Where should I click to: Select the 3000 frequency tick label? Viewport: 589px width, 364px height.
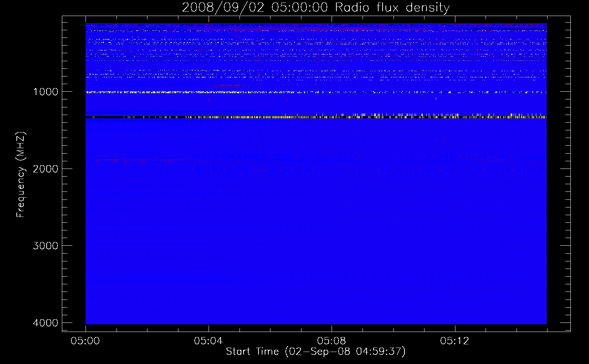pos(46,246)
